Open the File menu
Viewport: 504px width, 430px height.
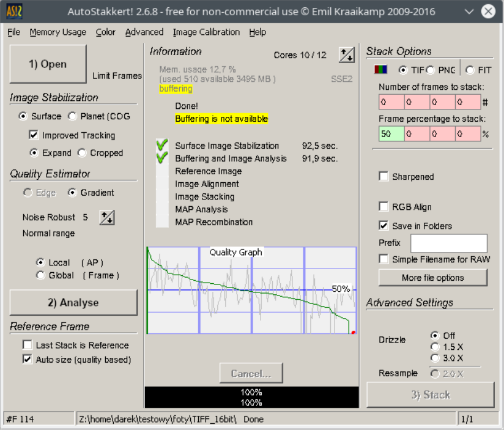[x=14, y=32]
